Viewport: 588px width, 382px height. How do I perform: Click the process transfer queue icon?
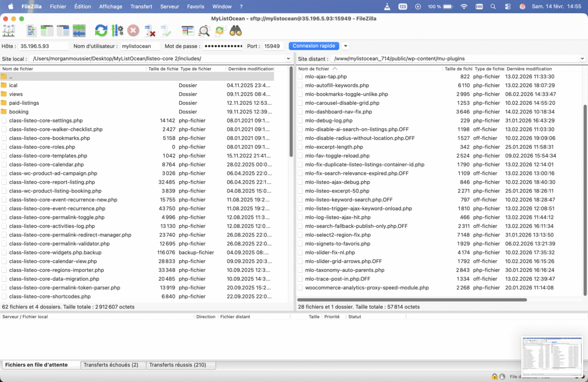coord(117,31)
